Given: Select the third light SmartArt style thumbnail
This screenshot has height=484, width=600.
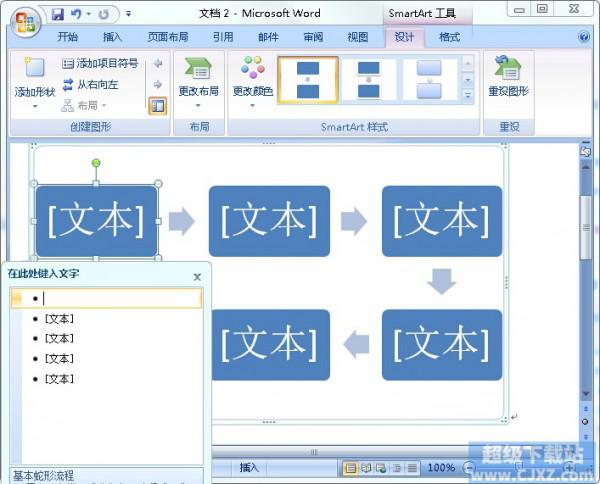Looking at the screenshot, I should click(429, 80).
